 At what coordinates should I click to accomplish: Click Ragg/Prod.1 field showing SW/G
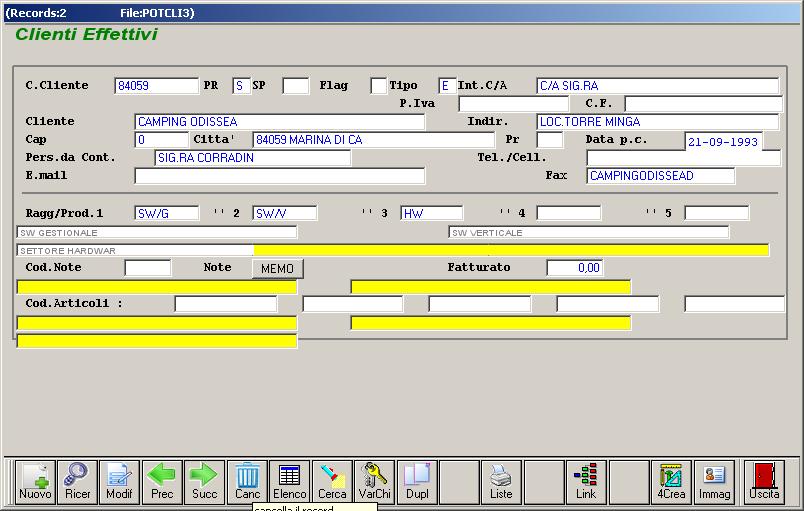pyautogui.click(x=167, y=213)
